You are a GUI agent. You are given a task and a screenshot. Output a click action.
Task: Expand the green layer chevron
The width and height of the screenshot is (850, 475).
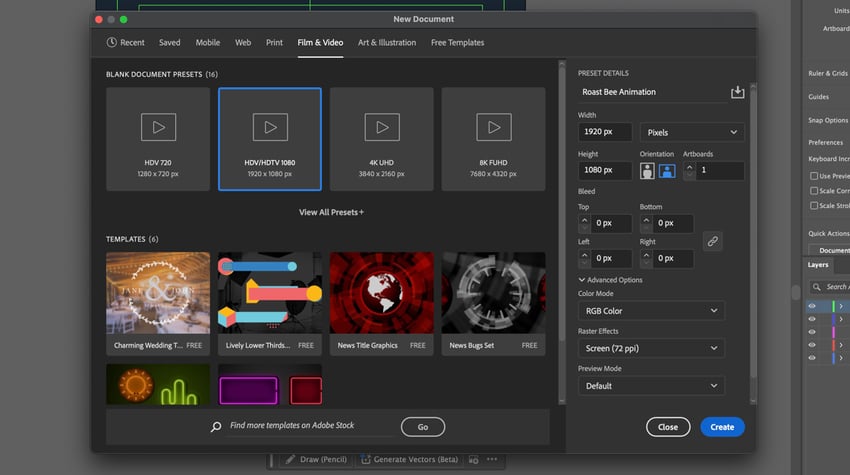(841, 306)
